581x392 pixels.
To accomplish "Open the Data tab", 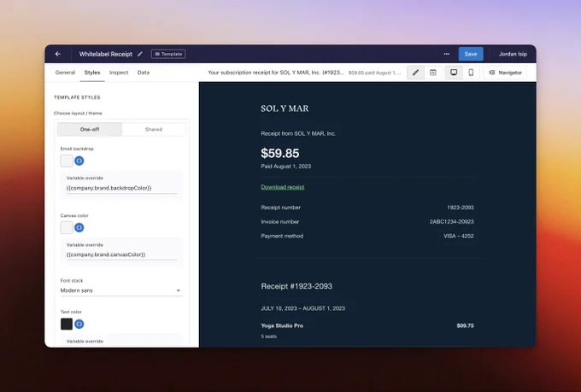I will point(144,73).
